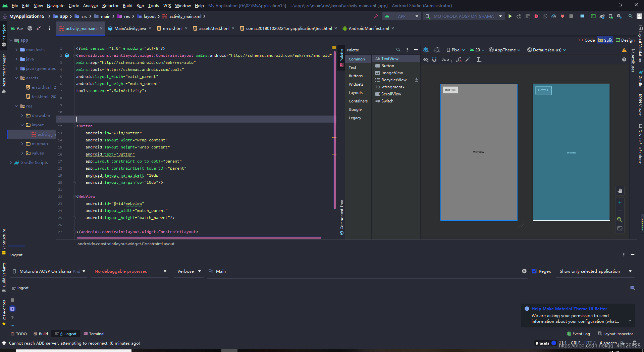This screenshot has height=352, width=644.
Task: Click the Make Project hammer icon
Action: click(x=376, y=16)
